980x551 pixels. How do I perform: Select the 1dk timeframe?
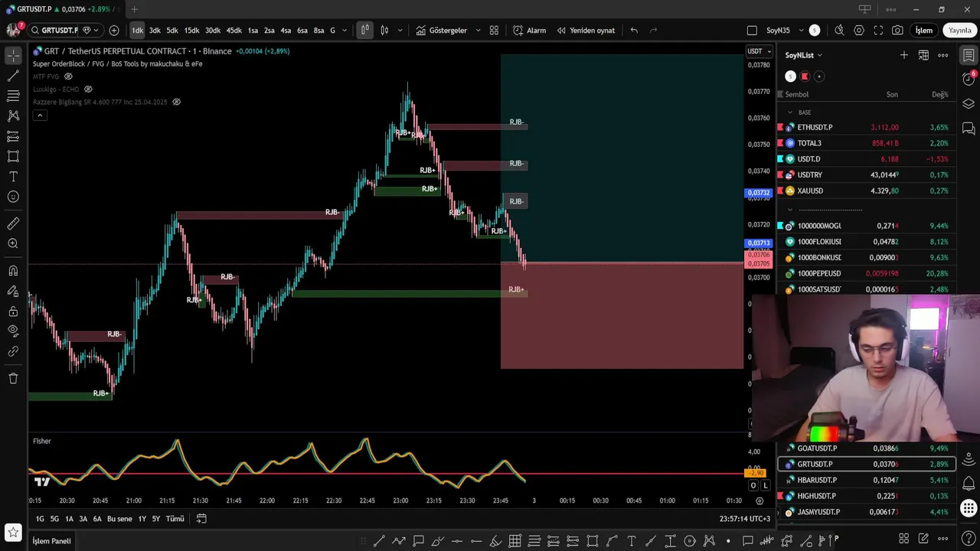pos(137,31)
